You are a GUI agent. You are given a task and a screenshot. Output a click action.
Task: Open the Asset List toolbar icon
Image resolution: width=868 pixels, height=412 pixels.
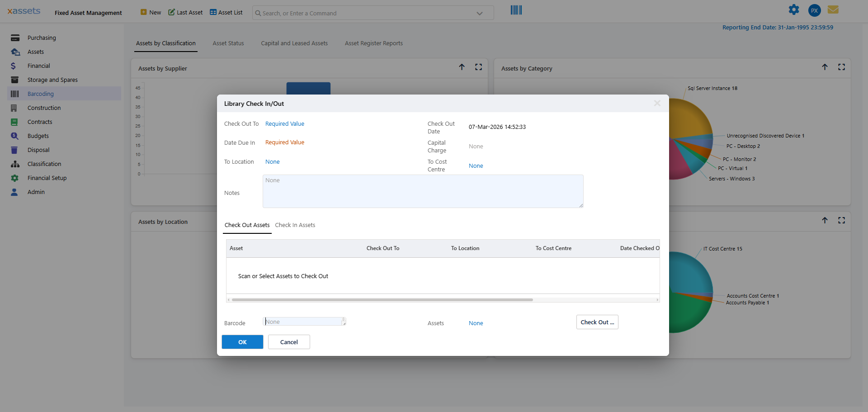tap(212, 12)
